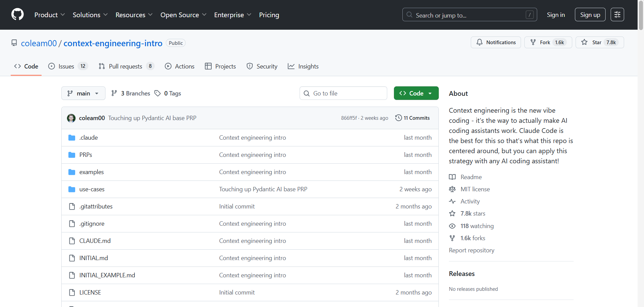Viewport: 644px width, 307px height.
Task: Open the '.gitattributes' file name
Action: pos(96,206)
